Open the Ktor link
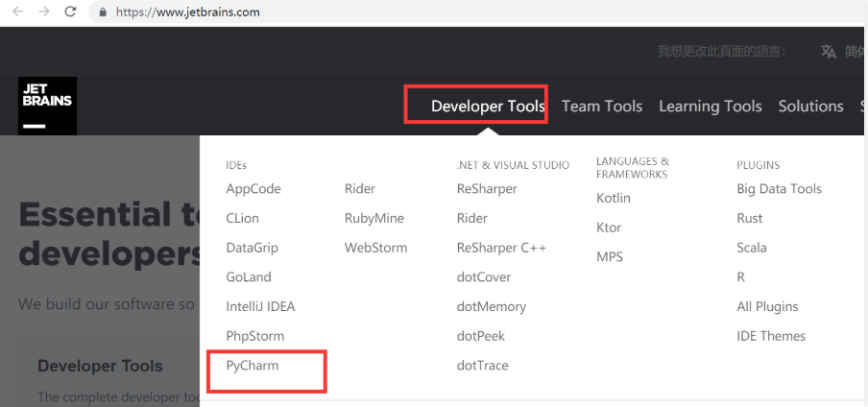868x407 pixels. tap(609, 227)
